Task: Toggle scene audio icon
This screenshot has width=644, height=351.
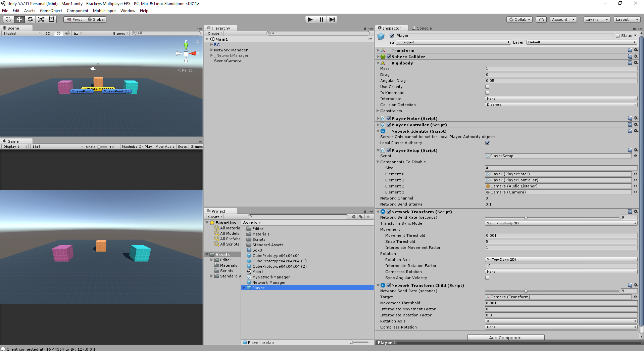Action: (x=67, y=33)
